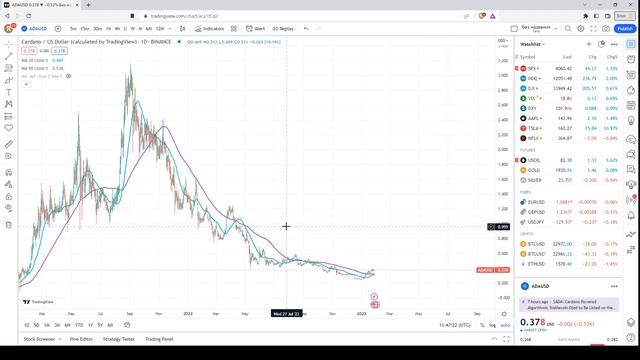Image resolution: width=640 pixels, height=360 pixels.
Task: Switch to the W weekly timeframe
Action: 132,29
